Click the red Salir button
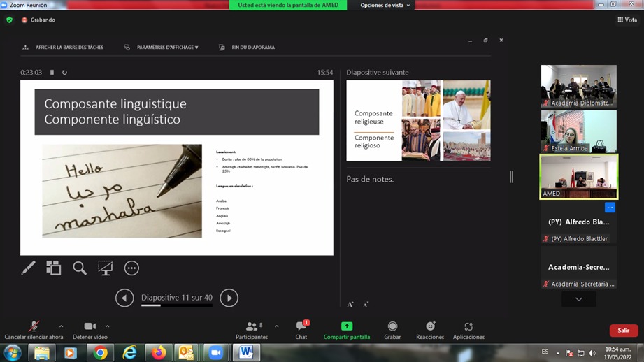 tap(623, 331)
